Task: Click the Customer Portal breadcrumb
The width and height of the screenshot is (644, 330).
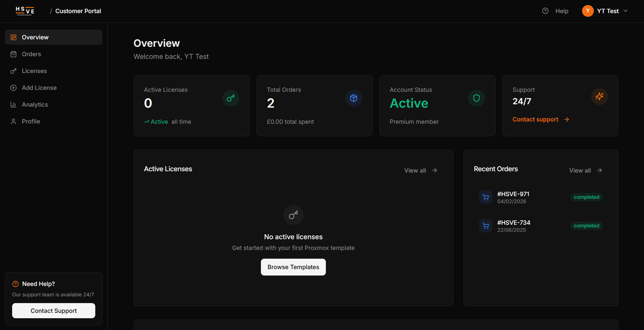Action: (x=78, y=11)
